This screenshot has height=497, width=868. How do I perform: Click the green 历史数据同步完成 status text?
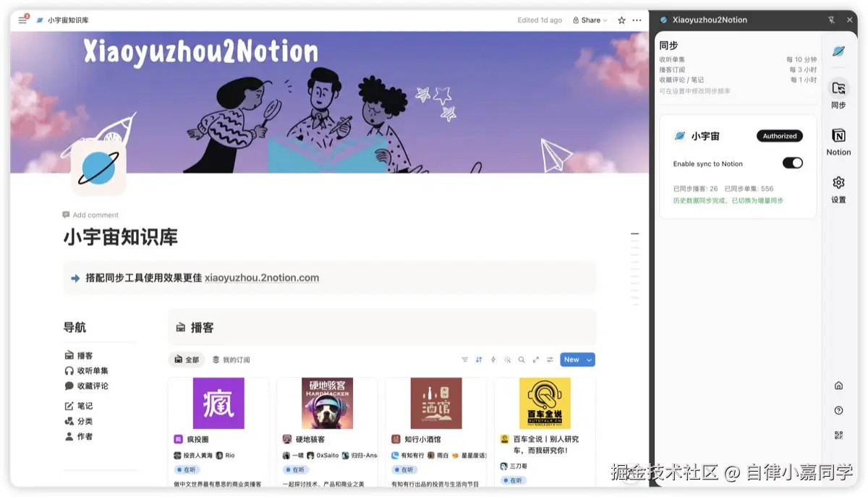pyautogui.click(x=728, y=200)
